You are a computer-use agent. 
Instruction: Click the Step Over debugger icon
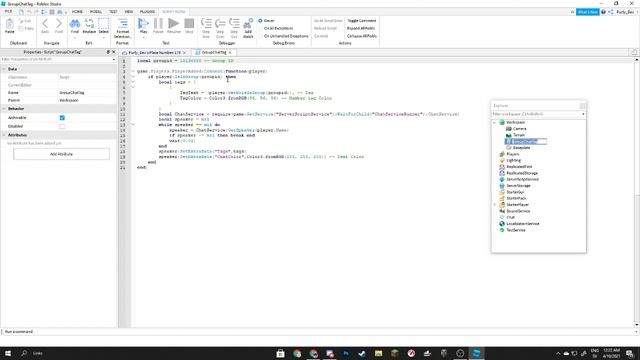coord(220,28)
